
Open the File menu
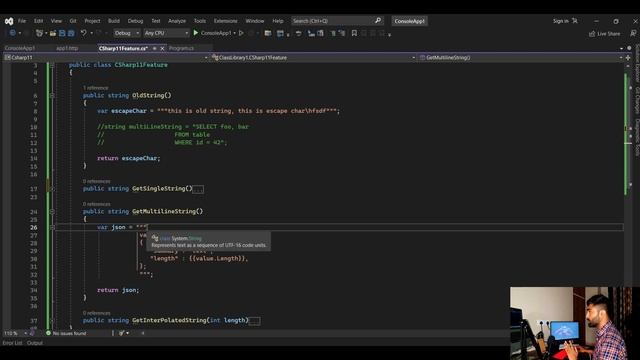click(22, 21)
